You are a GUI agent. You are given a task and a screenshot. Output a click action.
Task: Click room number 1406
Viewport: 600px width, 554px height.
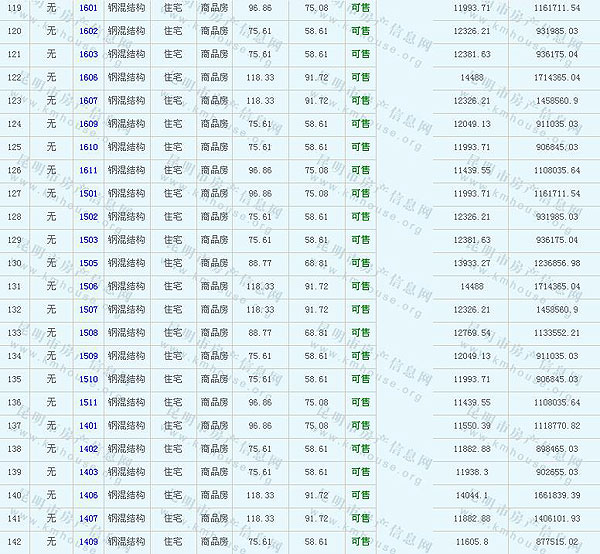point(88,495)
